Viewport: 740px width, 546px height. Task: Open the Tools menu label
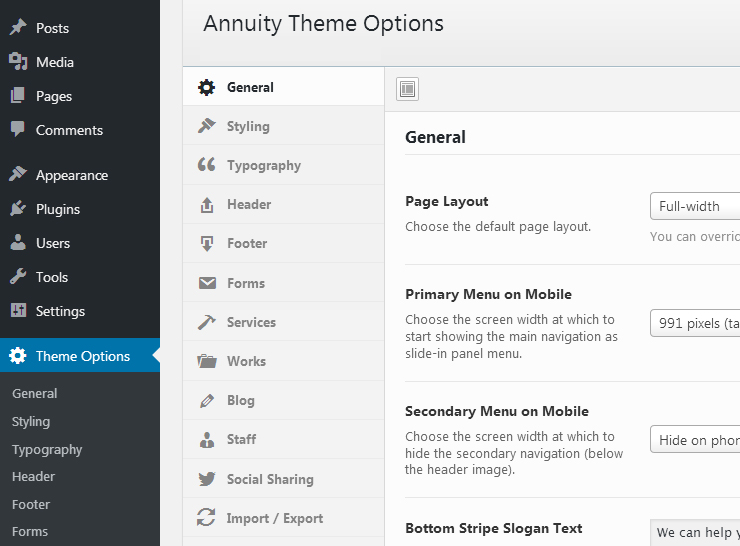[52, 277]
